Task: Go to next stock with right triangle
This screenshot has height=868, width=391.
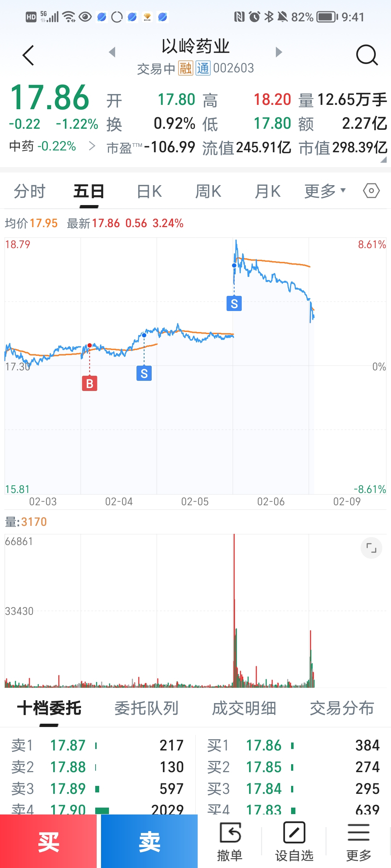Action: (x=278, y=52)
